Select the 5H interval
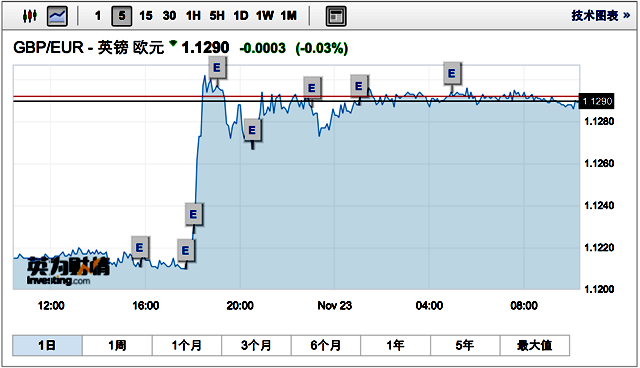 point(217,16)
